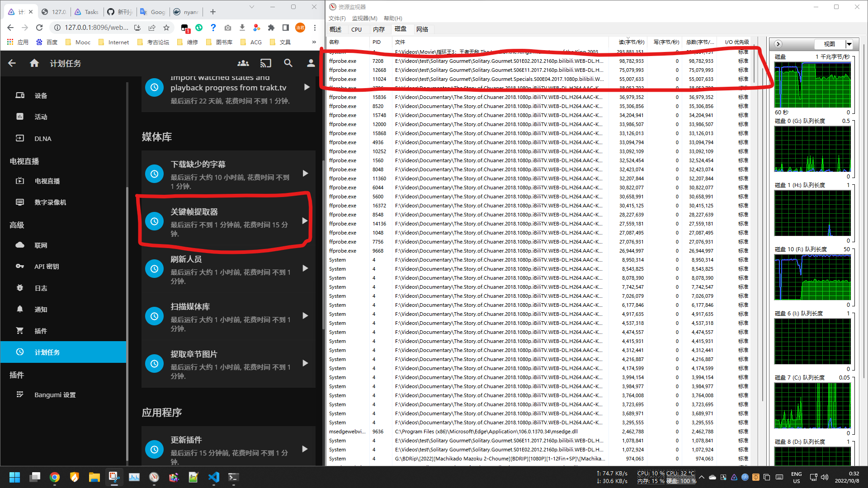Check a System process checkbox
Viewport: 868px width, 488px height.
(330, 260)
